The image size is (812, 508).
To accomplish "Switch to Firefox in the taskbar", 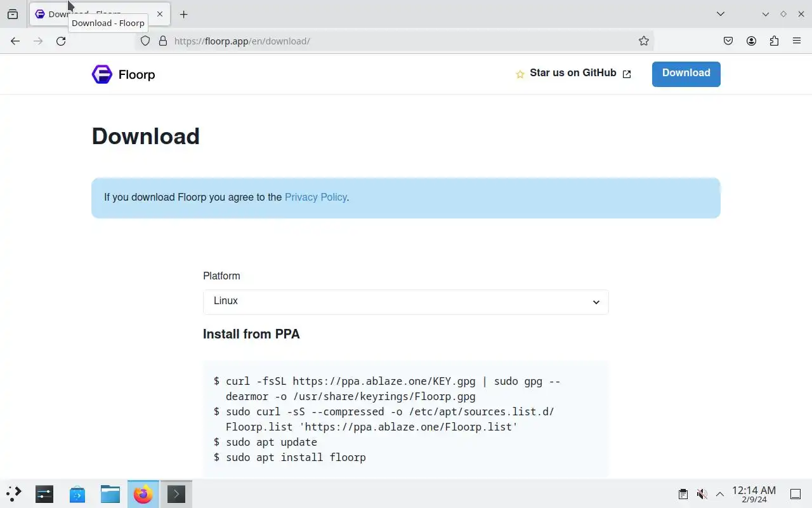I will pyautogui.click(x=143, y=493).
